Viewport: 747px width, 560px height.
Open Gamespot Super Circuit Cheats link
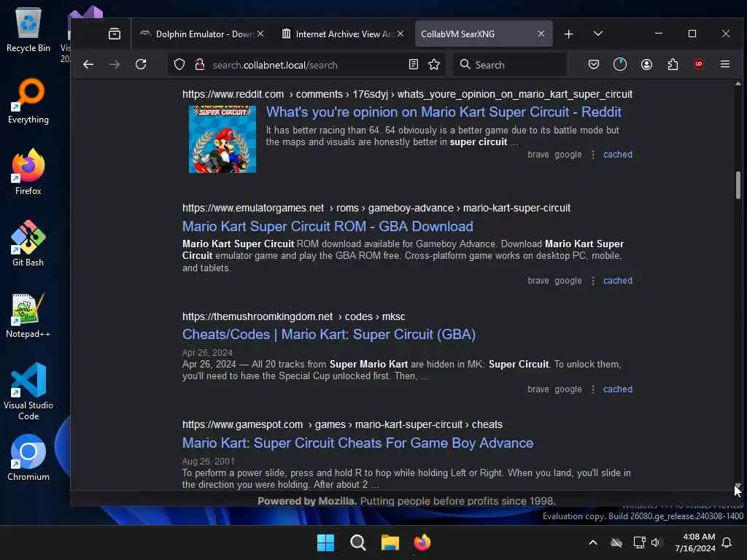pos(357,443)
